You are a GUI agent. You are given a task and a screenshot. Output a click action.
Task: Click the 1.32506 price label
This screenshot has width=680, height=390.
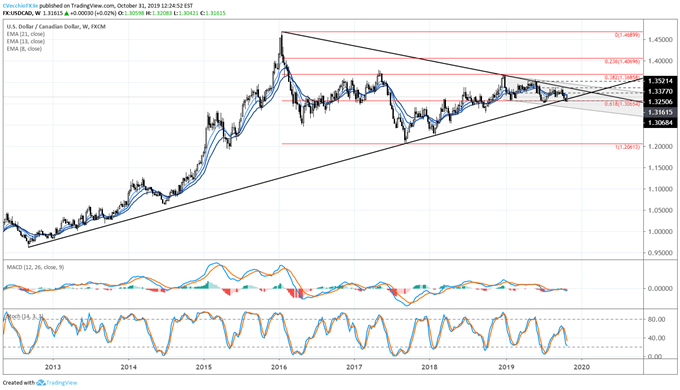[x=660, y=102]
